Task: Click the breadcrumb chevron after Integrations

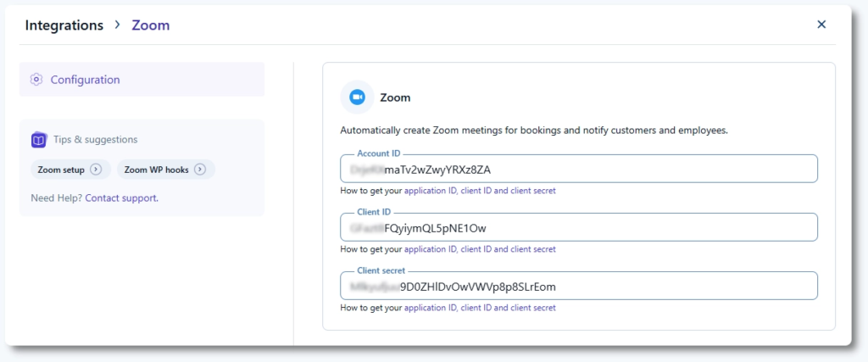Action: 117,25
